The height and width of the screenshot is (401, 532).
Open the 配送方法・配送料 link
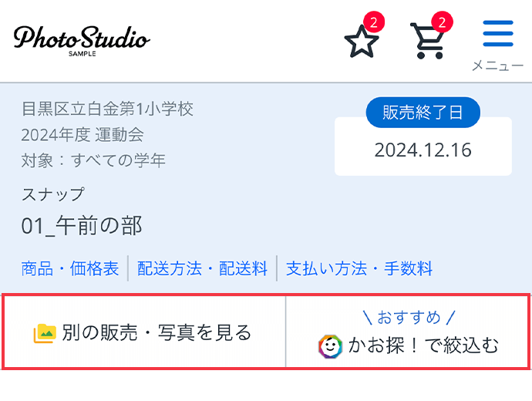pyautogui.click(x=202, y=268)
